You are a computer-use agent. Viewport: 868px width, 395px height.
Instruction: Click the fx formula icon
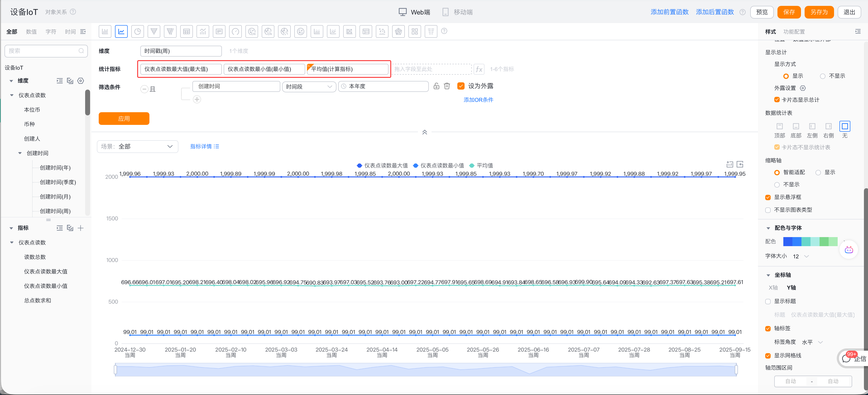[479, 69]
